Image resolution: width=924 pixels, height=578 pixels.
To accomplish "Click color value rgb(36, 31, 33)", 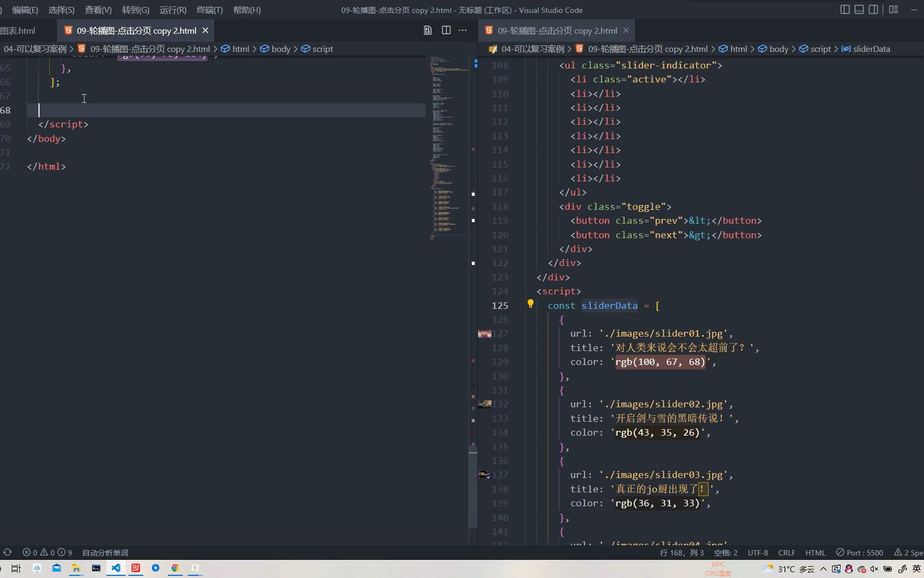I will coord(657,503).
